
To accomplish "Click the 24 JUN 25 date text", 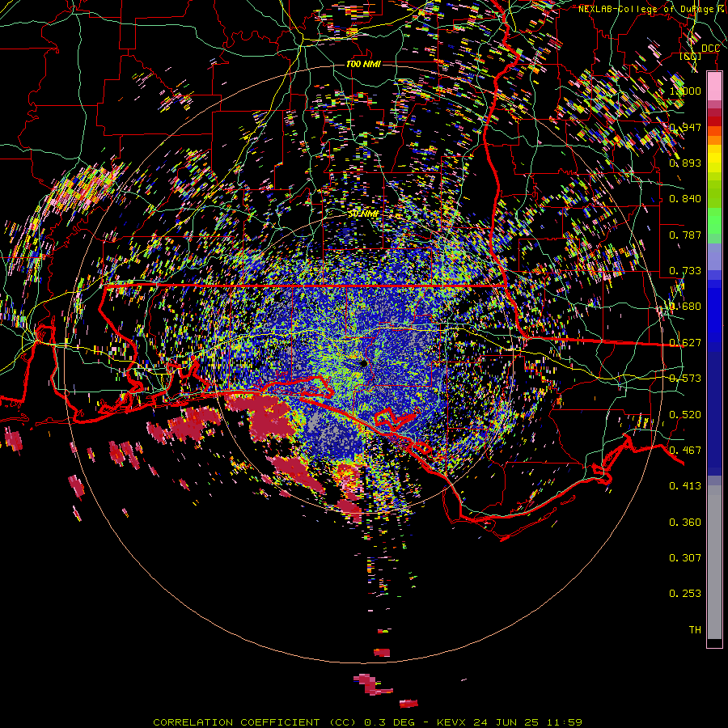I will (x=506, y=722).
